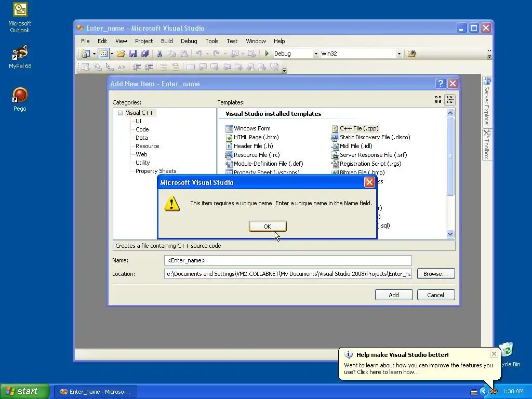Click the Undo arrow icon
This screenshot has height=399, width=532.
[199, 54]
